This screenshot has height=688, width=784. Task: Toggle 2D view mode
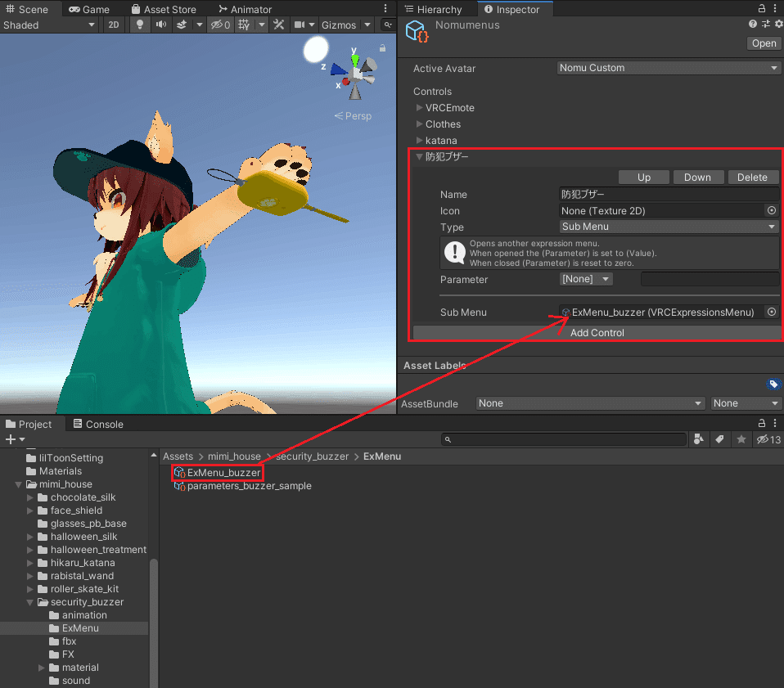[x=114, y=25]
